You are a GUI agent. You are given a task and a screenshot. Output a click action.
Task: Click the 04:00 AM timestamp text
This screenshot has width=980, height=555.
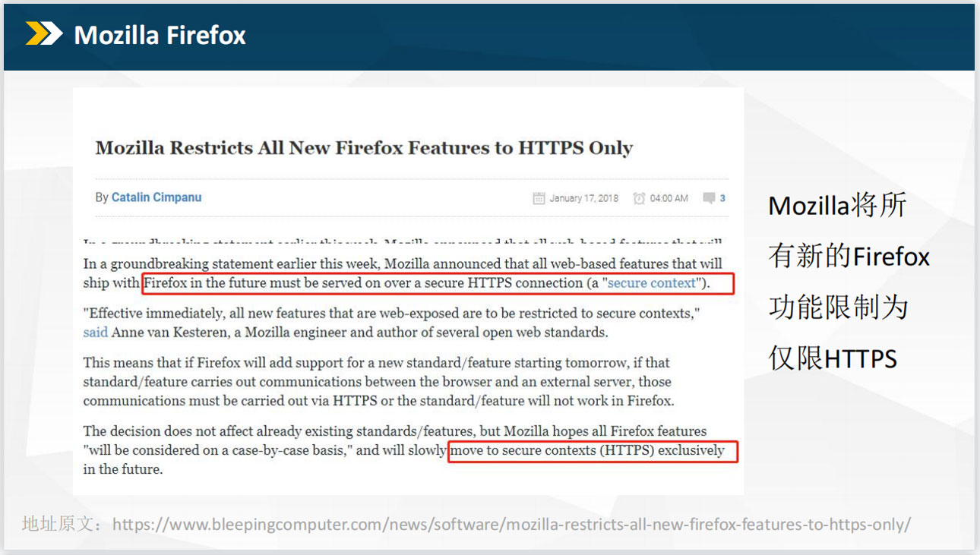coord(669,198)
